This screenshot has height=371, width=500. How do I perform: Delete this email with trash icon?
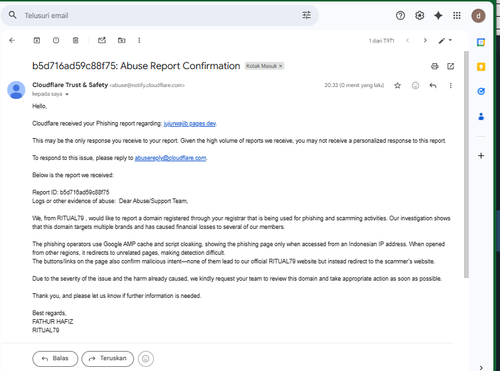pyautogui.click(x=76, y=40)
